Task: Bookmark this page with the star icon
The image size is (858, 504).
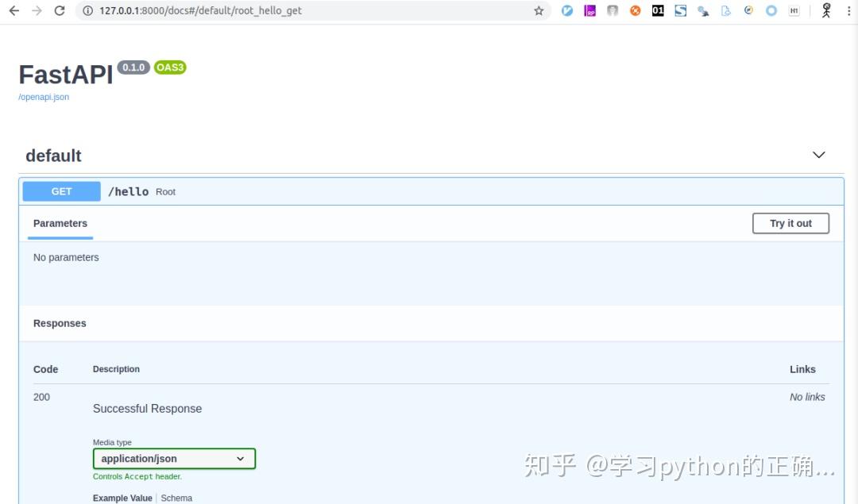Action: [x=539, y=10]
